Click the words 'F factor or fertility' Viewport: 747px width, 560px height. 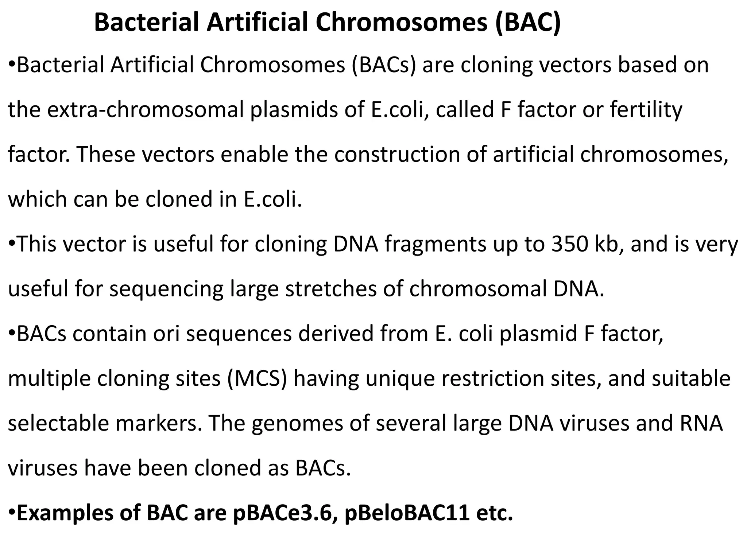pos(591,110)
